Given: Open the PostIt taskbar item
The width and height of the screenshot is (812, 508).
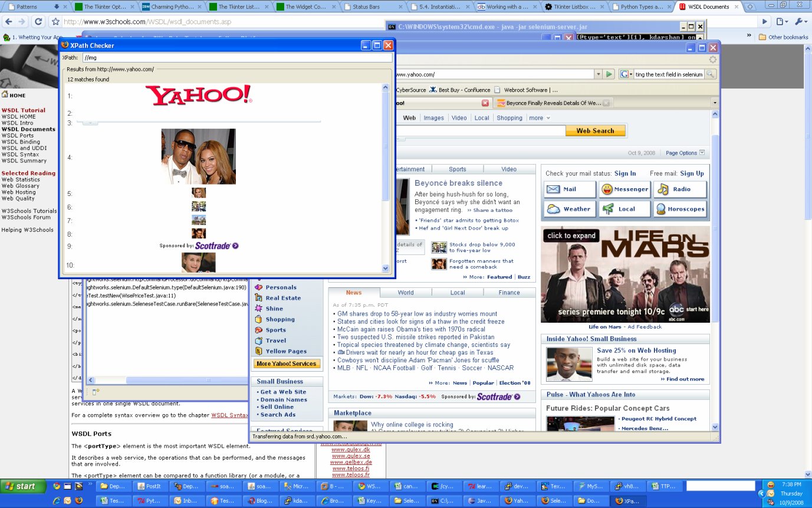Looking at the screenshot, I should pos(149,487).
